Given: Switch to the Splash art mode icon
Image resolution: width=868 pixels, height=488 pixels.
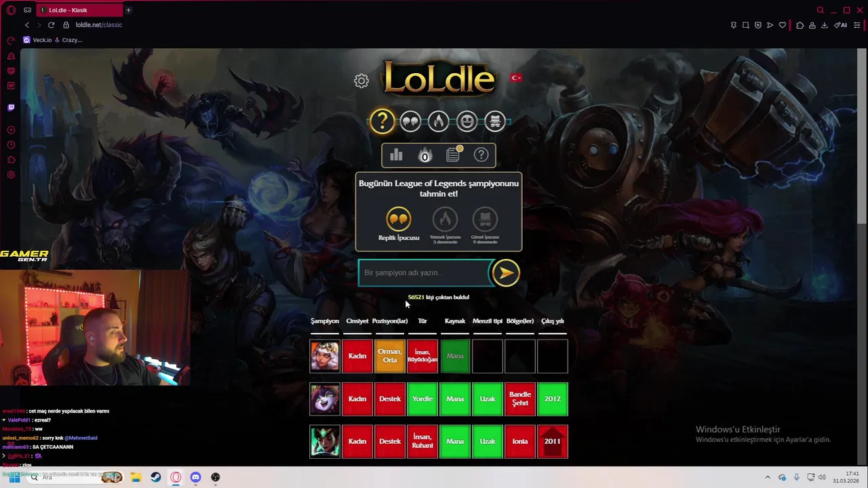Looking at the screenshot, I should (495, 121).
